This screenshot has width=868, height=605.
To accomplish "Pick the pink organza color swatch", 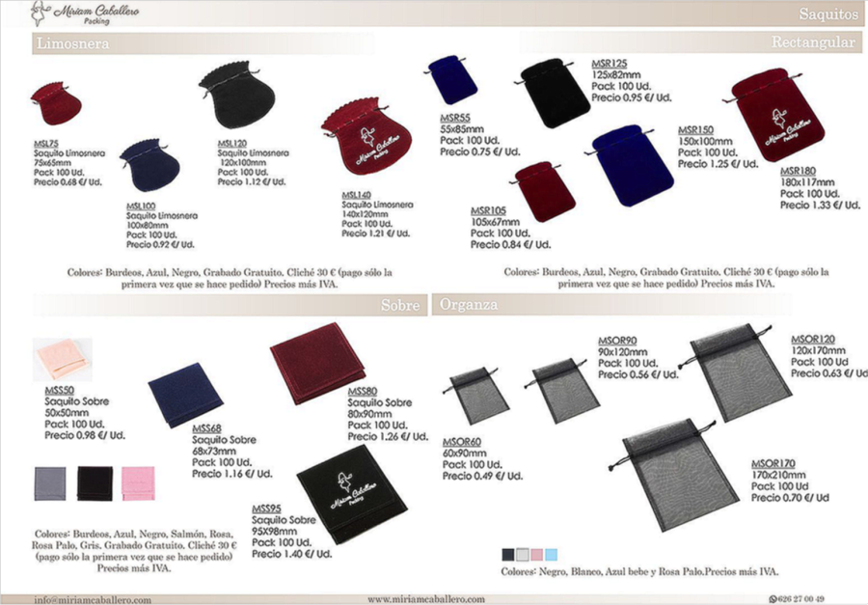I will click(536, 555).
